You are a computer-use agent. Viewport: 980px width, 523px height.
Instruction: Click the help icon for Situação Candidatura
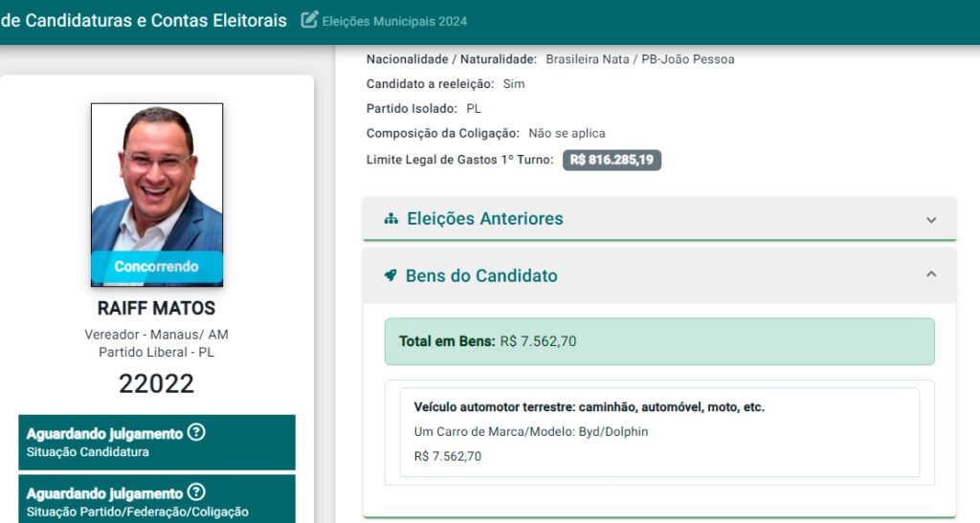tap(196, 432)
